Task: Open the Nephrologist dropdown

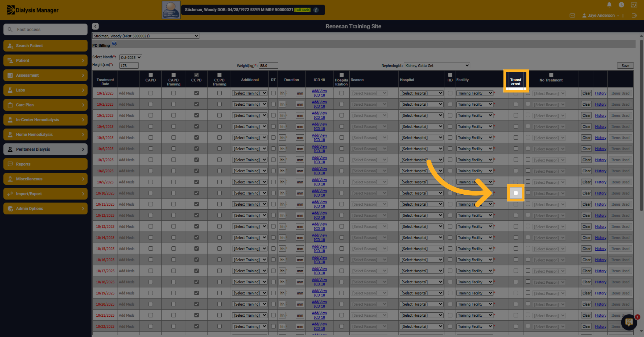Action: pyautogui.click(x=437, y=65)
